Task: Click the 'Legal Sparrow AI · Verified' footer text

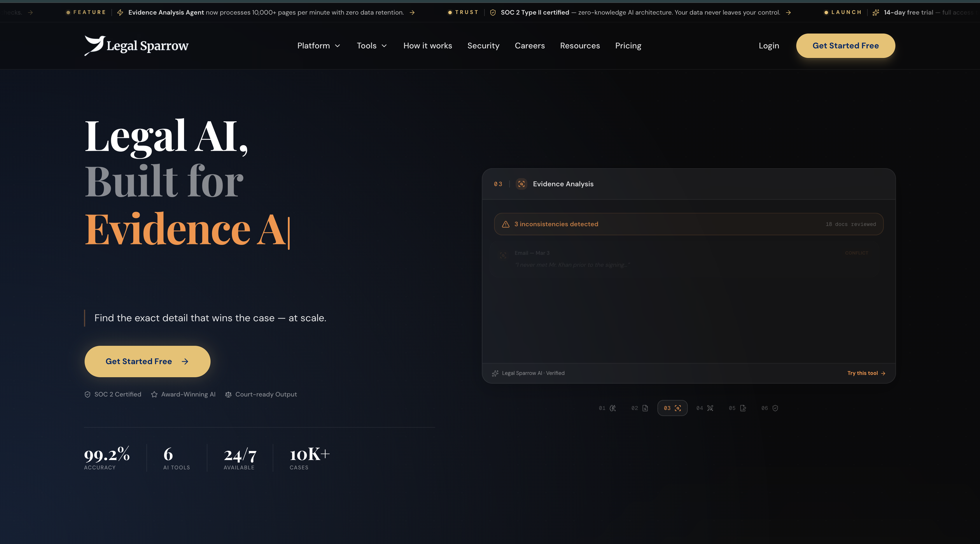Action: tap(533, 373)
